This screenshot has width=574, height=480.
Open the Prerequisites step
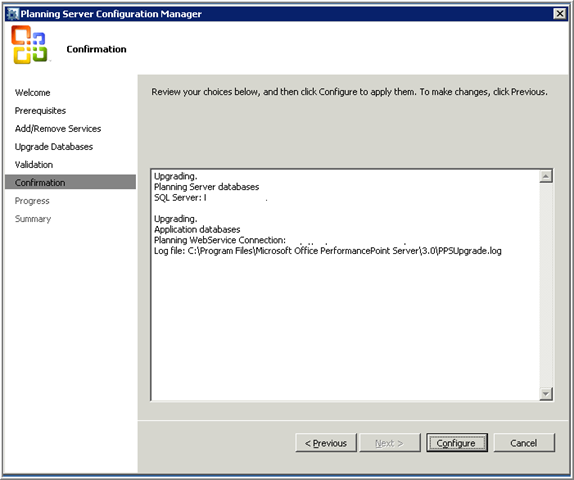pos(40,111)
